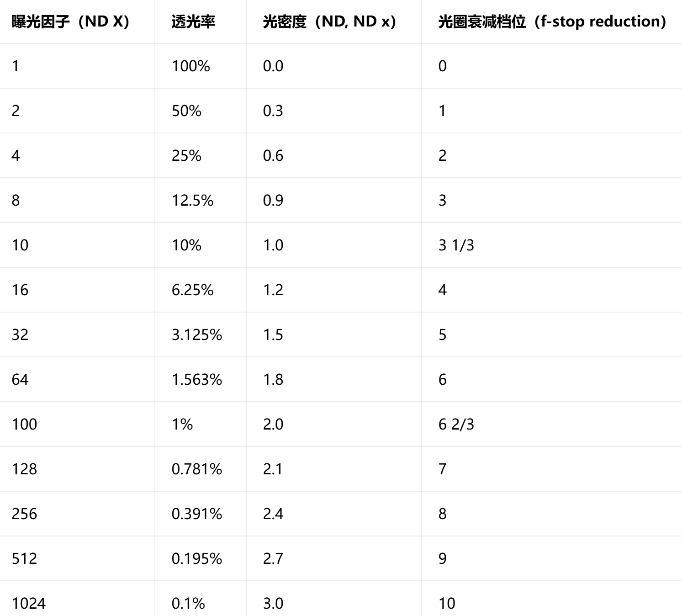Click the 光密度 (ND, ND x) header
Viewport: 682px width, 616px height.
tap(329, 21)
